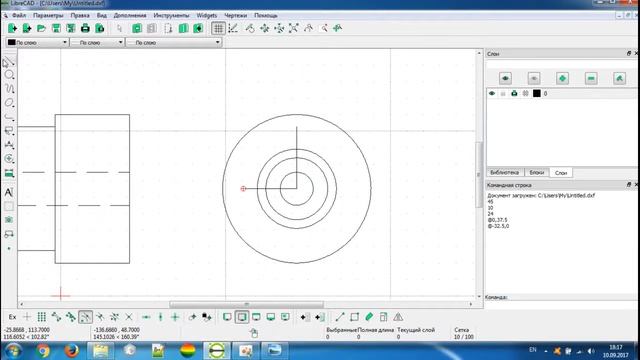Click the Zoom Previous view icon
Viewport: 640px width, 360px height.
[x=309, y=28]
